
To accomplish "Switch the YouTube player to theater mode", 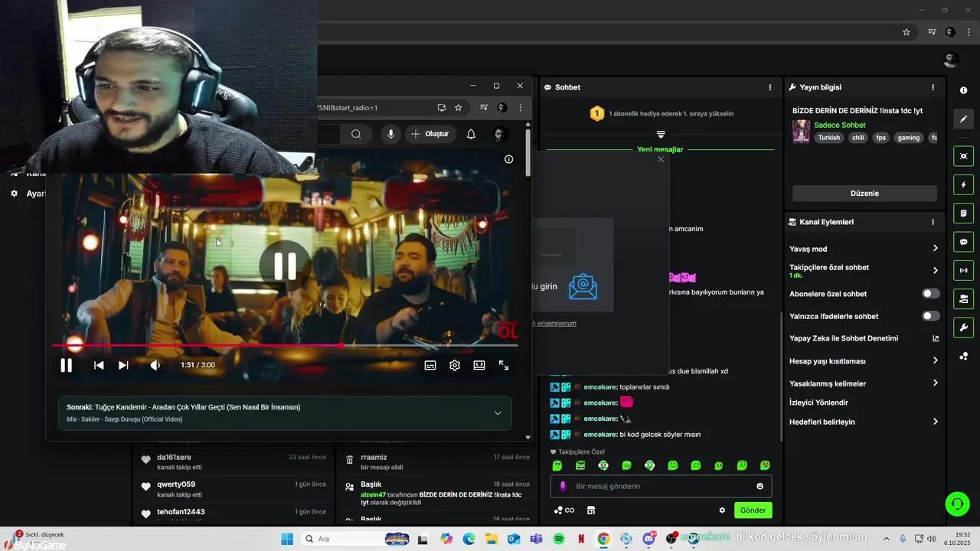I will 479,365.
